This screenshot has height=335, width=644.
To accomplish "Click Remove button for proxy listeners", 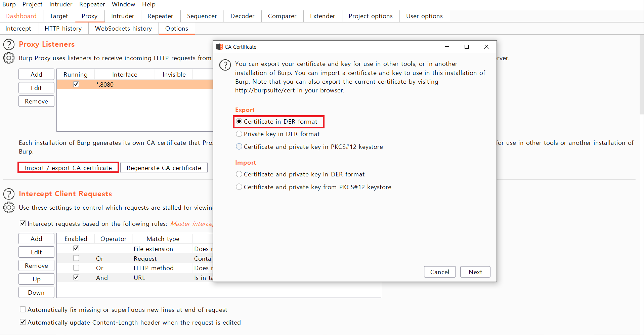I will [36, 101].
